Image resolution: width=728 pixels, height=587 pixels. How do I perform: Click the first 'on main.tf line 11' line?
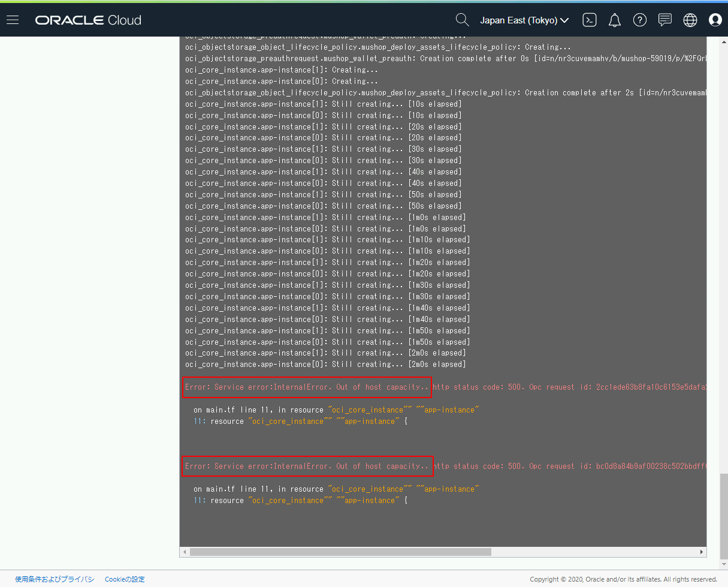[x=336, y=410]
